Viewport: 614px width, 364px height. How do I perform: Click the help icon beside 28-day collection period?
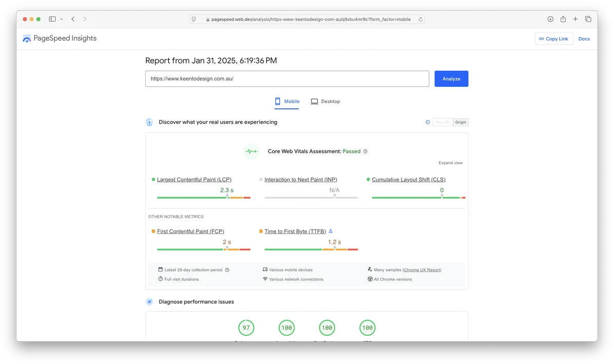pos(227,270)
